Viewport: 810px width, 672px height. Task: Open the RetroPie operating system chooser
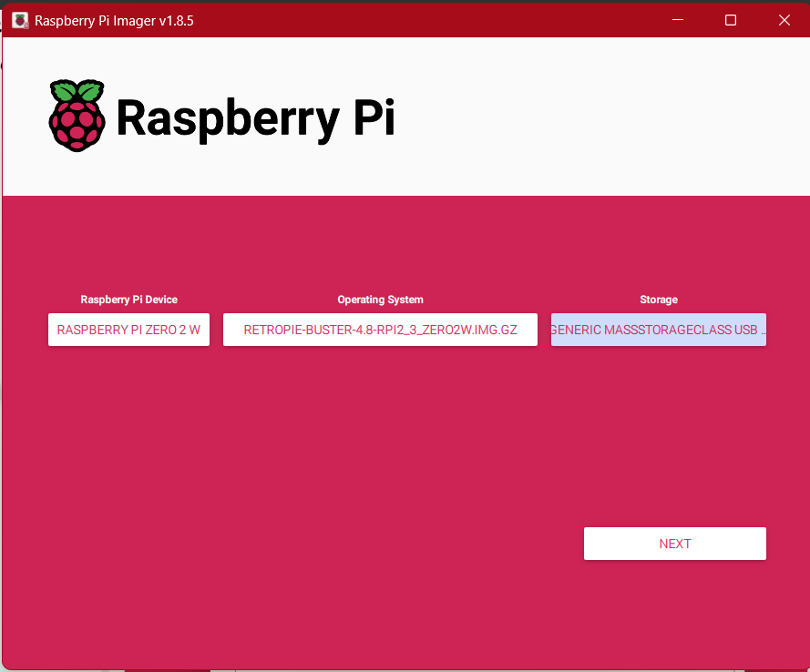tap(380, 330)
